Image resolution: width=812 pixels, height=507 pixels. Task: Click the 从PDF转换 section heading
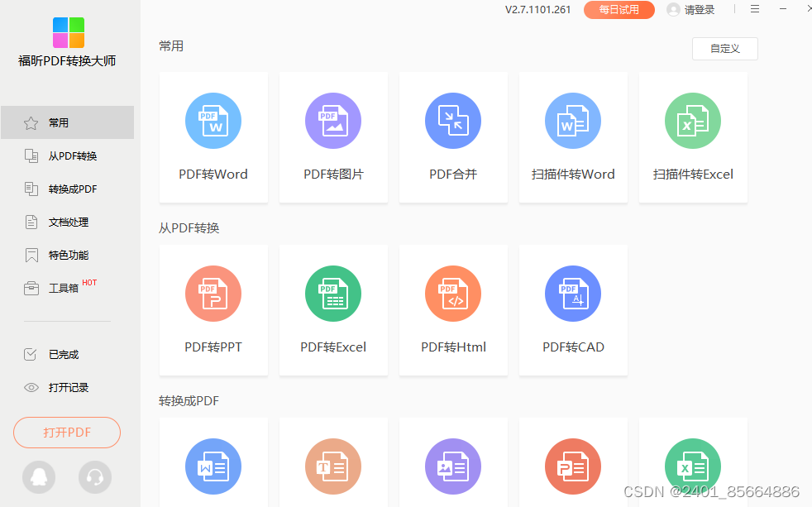point(189,228)
